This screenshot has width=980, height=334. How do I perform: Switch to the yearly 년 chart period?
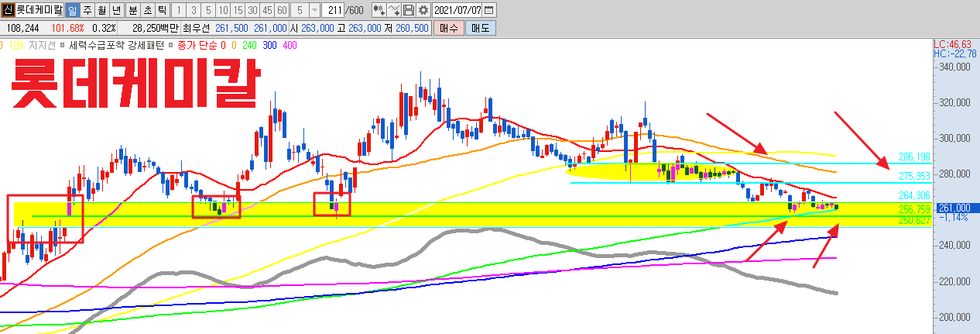coord(116,10)
